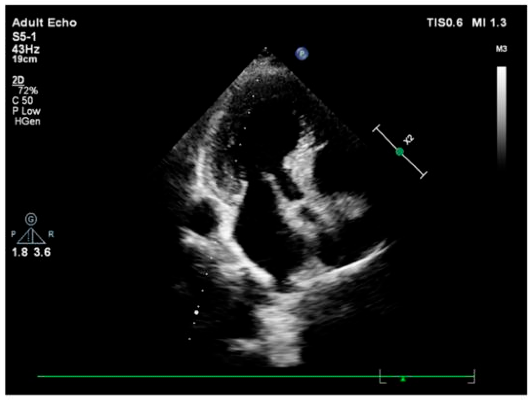The width and height of the screenshot is (532, 400).
Task: Click the HGen harmonics setting
Action: 27,121
